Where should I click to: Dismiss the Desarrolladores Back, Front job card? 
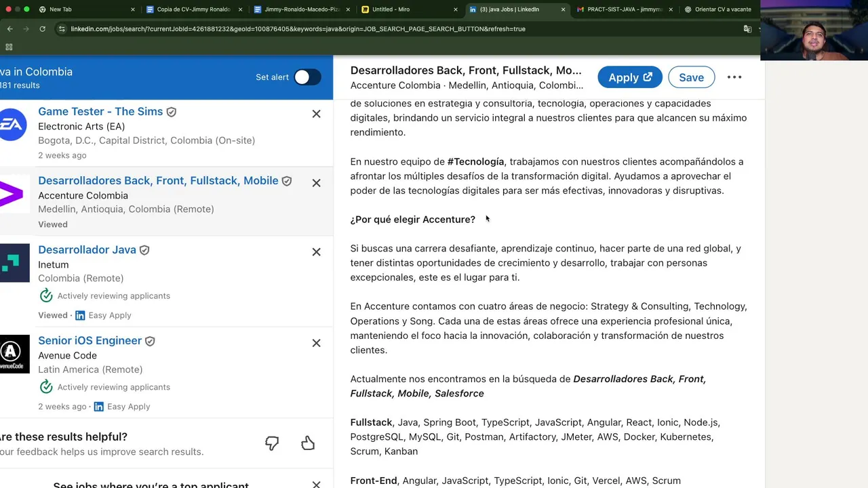[x=316, y=183]
